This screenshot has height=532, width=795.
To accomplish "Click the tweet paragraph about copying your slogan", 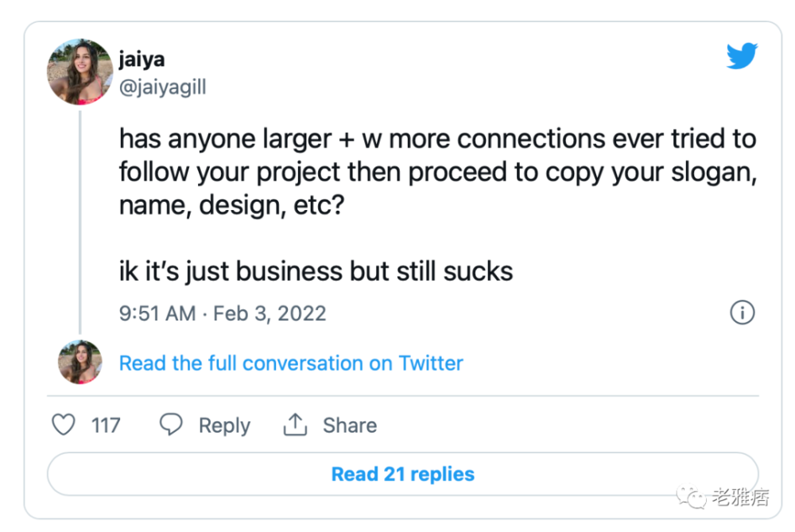I will [x=437, y=173].
